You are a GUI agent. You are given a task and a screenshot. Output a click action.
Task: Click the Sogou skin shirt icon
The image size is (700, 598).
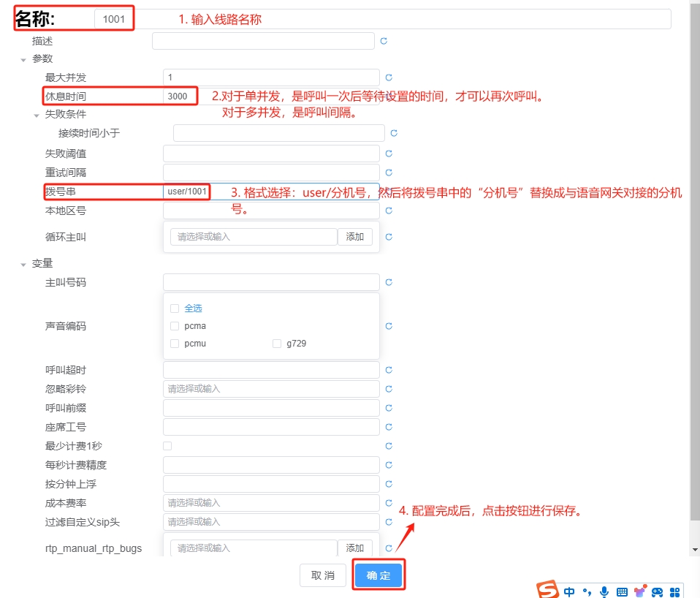tap(640, 591)
